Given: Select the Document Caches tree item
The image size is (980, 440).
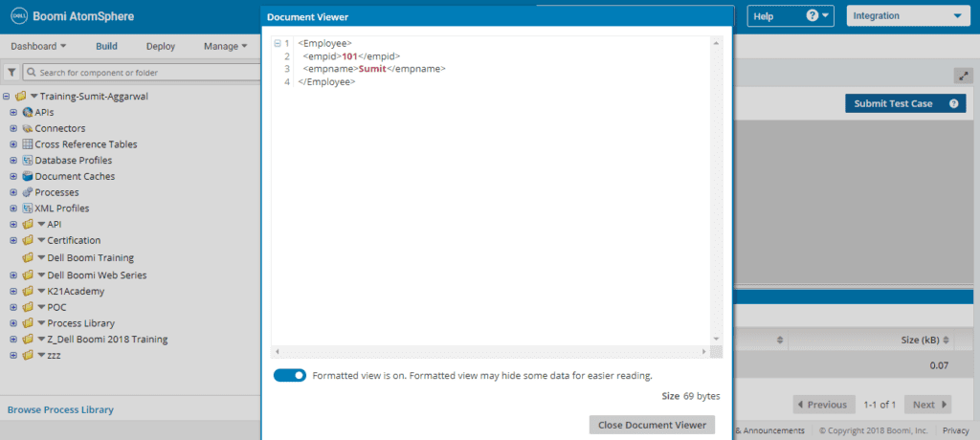Looking at the screenshot, I should pyautogui.click(x=75, y=176).
